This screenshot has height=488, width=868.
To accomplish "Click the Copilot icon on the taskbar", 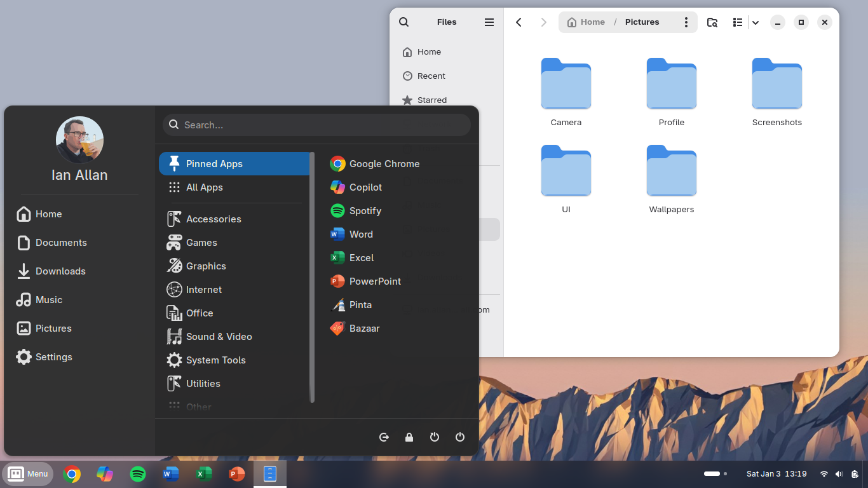I will tap(105, 474).
